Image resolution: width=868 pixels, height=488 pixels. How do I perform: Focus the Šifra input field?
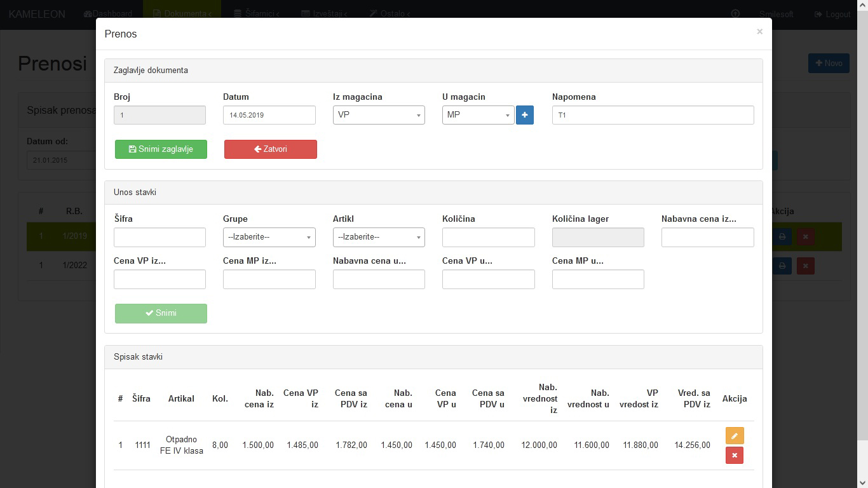coord(159,237)
